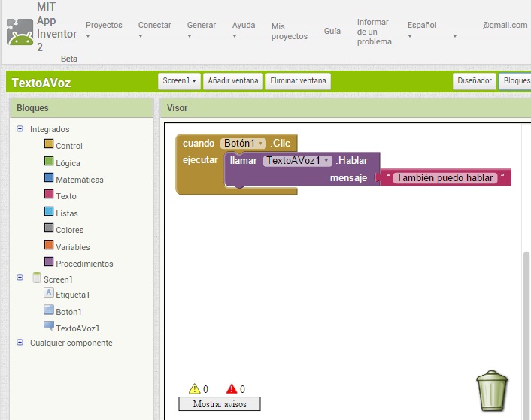
Task: Select the Listas category label
Action: [x=67, y=213]
